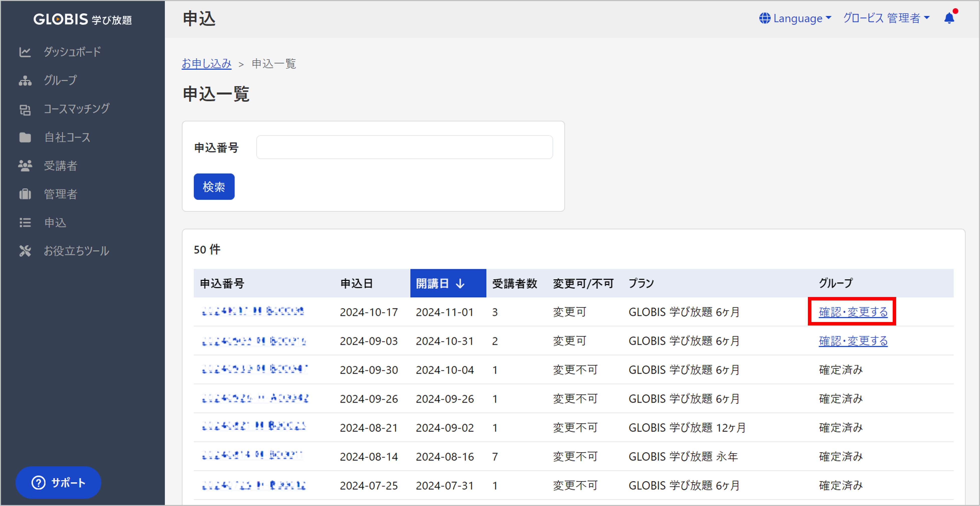The width and height of the screenshot is (980, 506).
Task: Click 確認・変更する for the 2024-10-31 row
Action: (x=853, y=341)
